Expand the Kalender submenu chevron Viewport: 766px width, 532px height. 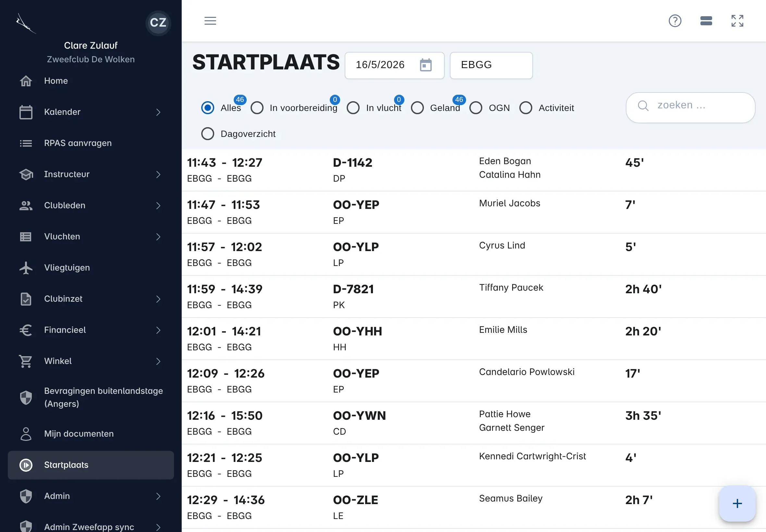coord(158,112)
